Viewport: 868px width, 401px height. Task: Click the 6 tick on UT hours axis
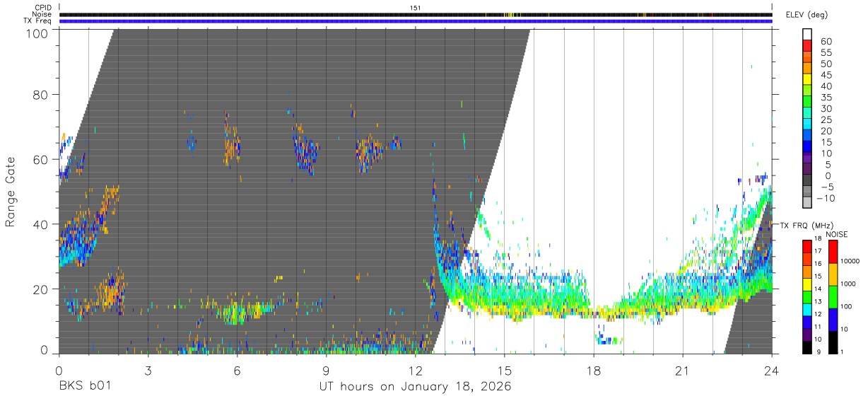point(237,370)
